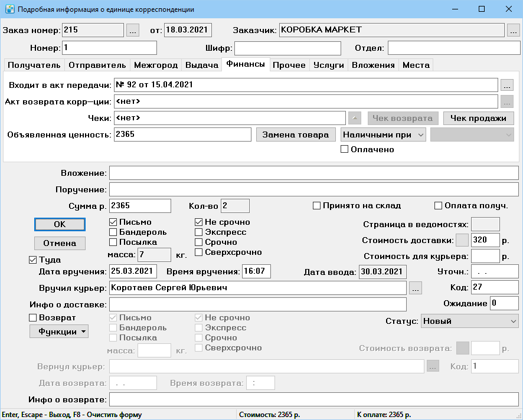Expand the Функции dropdown button
This screenshot has width=523, height=420.
coord(59,332)
